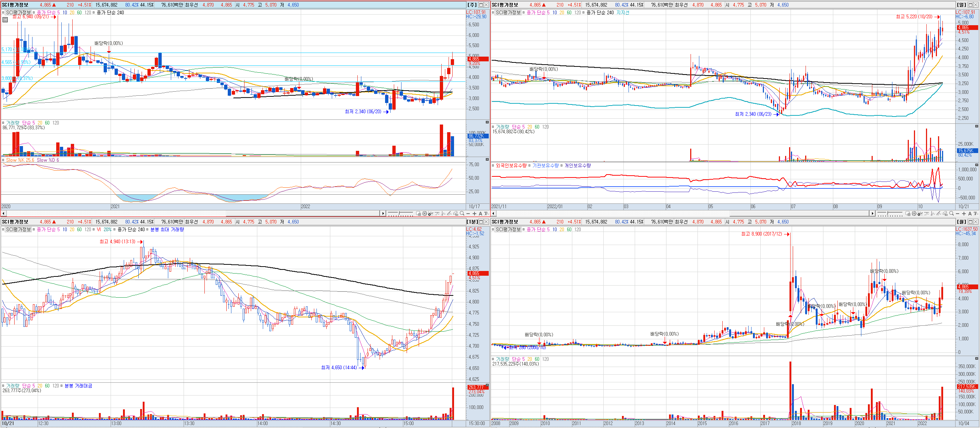Zoom out with minus icon on daily chart toolbar
Viewport: 980px width, 428px height.
pyautogui.click(x=958, y=214)
